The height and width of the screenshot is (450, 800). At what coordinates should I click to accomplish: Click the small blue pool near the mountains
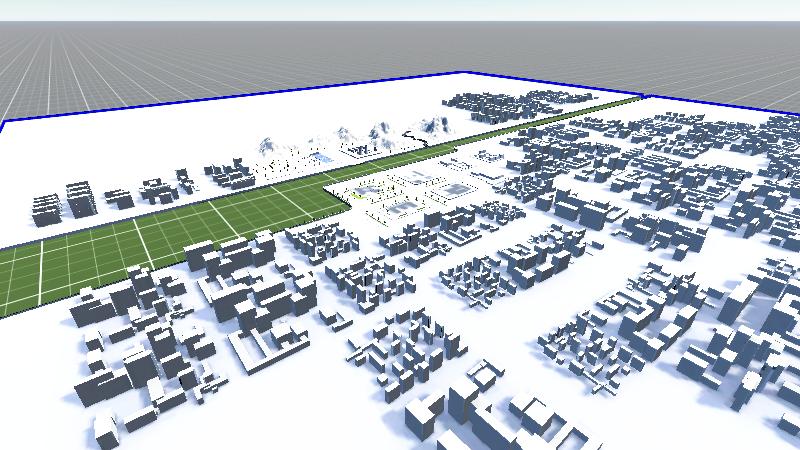[x=322, y=158]
